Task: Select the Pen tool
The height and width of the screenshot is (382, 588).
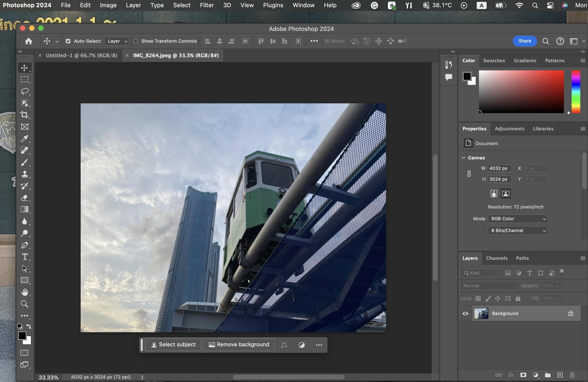Action: 24,245
